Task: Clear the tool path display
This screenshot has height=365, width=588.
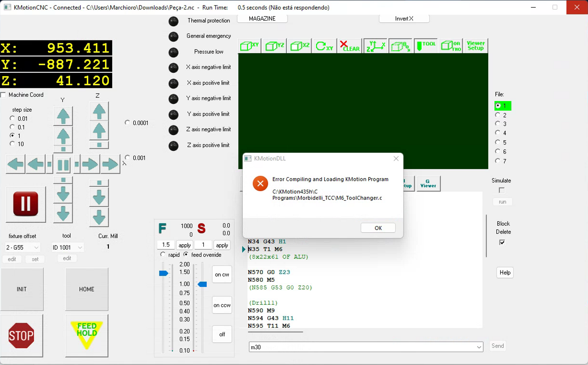Action: (350, 46)
